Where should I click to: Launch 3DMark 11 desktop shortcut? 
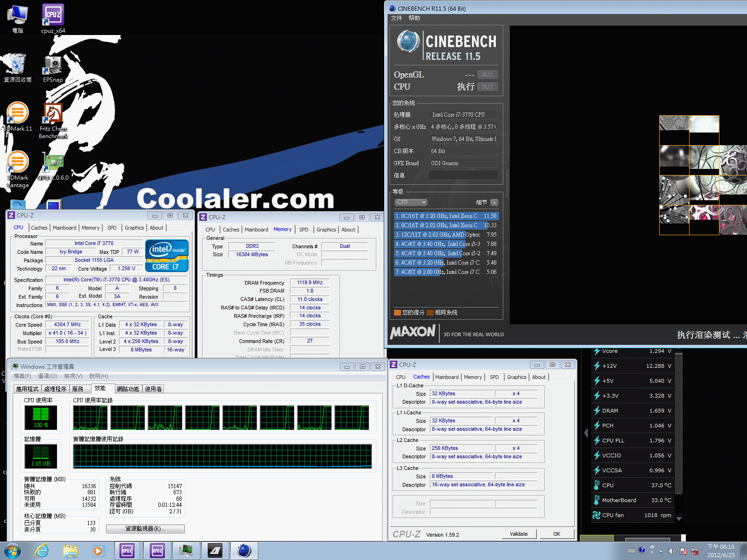(17, 117)
